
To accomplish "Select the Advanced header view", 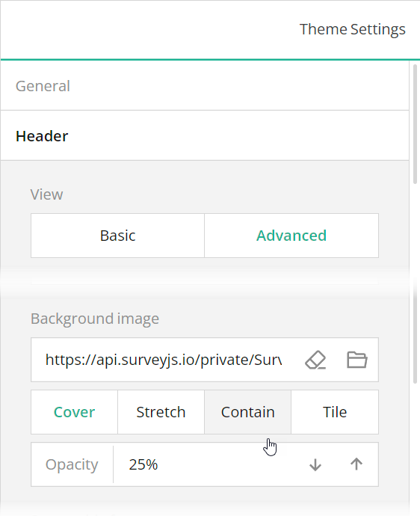I will tap(291, 236).
